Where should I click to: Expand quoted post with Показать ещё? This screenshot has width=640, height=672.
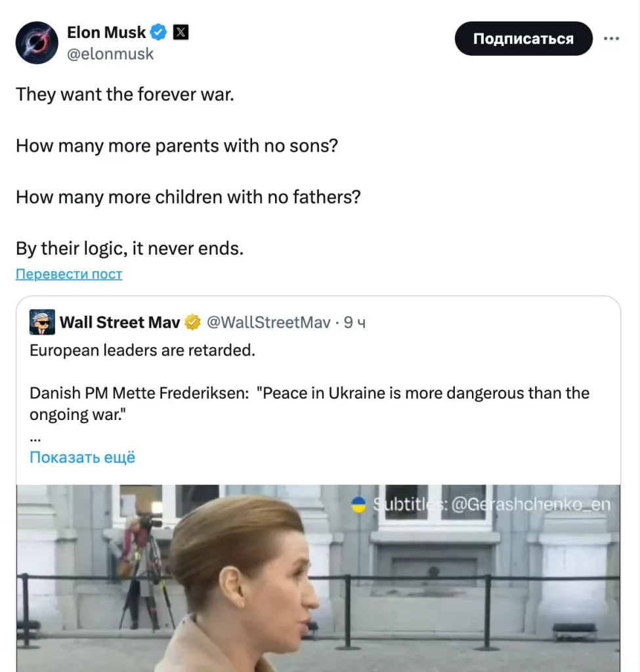click(x=82, y=457)
